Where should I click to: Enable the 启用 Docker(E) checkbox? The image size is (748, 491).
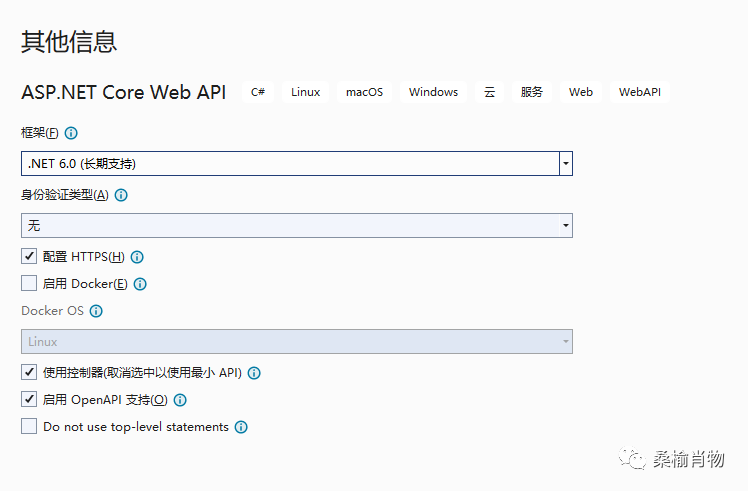click(29, 283)
